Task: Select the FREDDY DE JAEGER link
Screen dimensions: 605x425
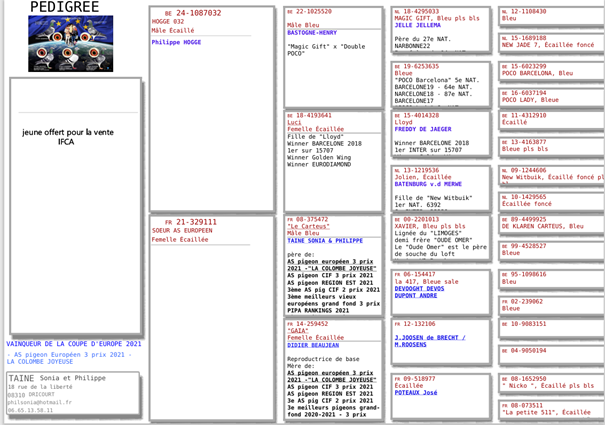Action: [x=424, y=129]
